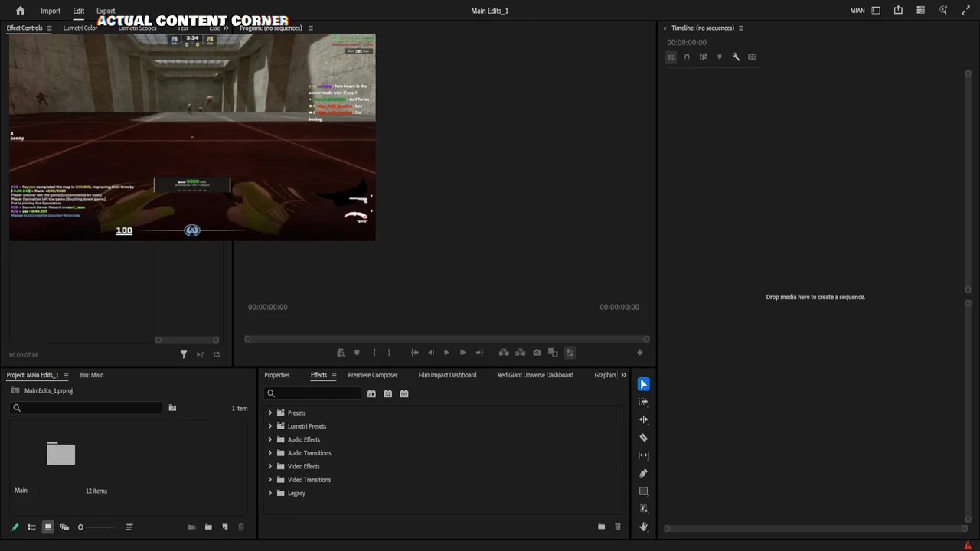Filter by YUV Effects icon
The width and height of the screenshot is (980, 551).
(x=404, y=393)
